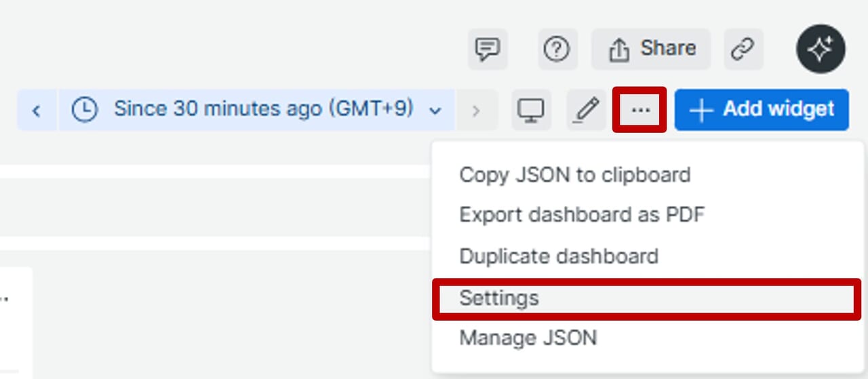The width and height of the screenshot is (868, 379).
Task: Toggle the three-dot more options menu
Action: [640, 110]
